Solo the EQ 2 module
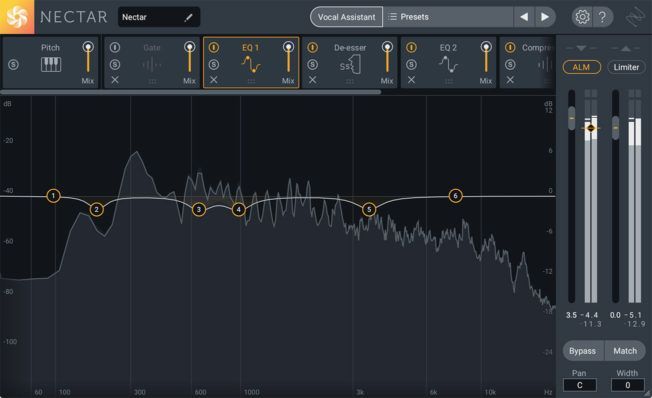Image resolution: width=652 pixels, height=398 pixels. click(411, 65)
